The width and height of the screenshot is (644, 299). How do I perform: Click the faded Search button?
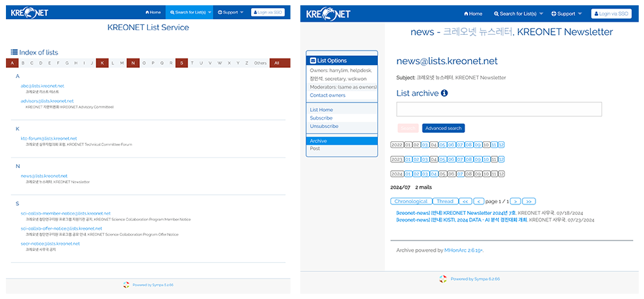[408, 128]
